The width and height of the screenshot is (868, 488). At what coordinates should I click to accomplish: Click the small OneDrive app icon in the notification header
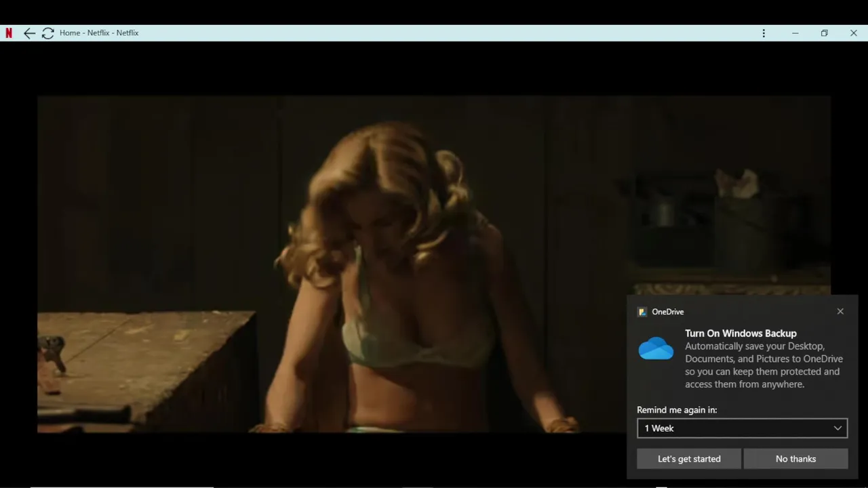coord(642,312)
